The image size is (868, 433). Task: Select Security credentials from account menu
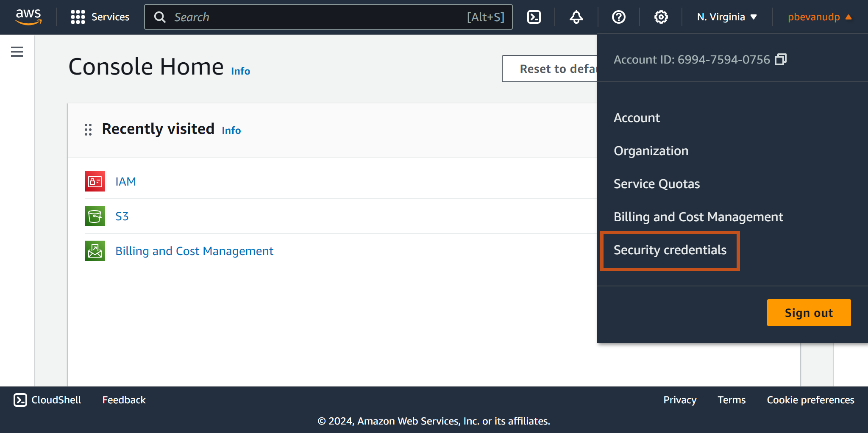pos(670,250)
